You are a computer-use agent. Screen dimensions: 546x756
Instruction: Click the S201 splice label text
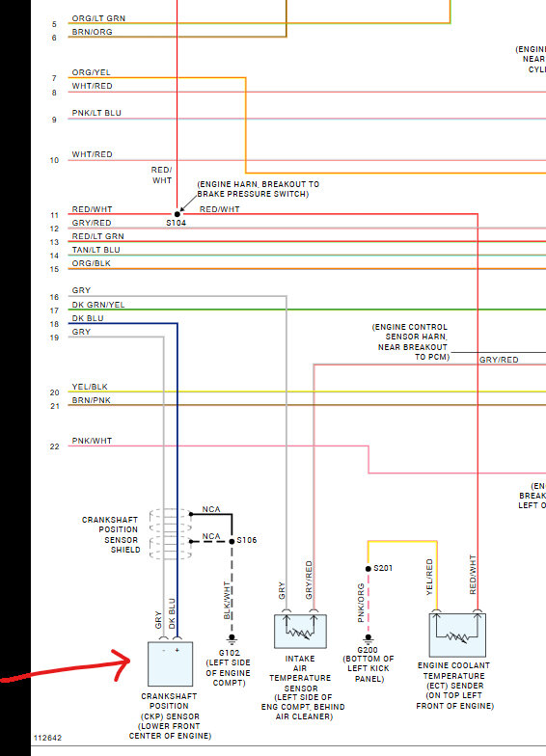click(x=383, y=568)
